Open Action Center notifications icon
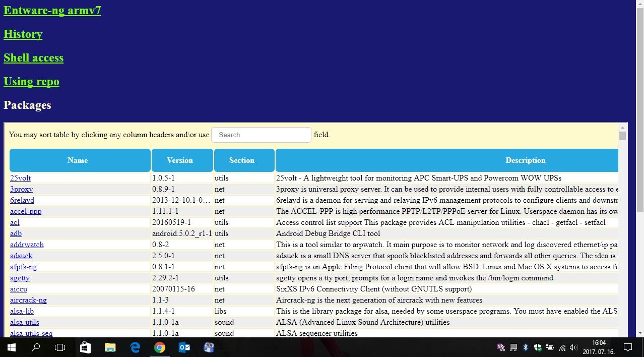Image resolution: width=644 pixels, height=357 pixels. pyautogui.click(x=628, y=347)
